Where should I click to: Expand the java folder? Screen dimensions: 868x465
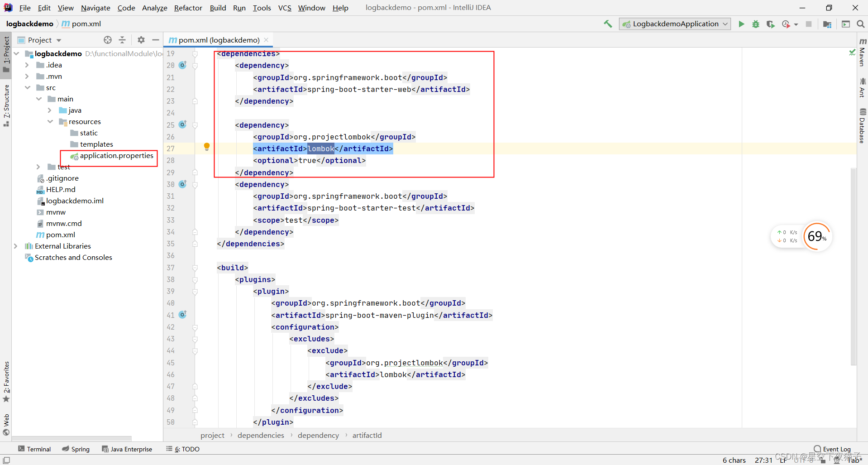pyautogui.click(x=50, y=110)
